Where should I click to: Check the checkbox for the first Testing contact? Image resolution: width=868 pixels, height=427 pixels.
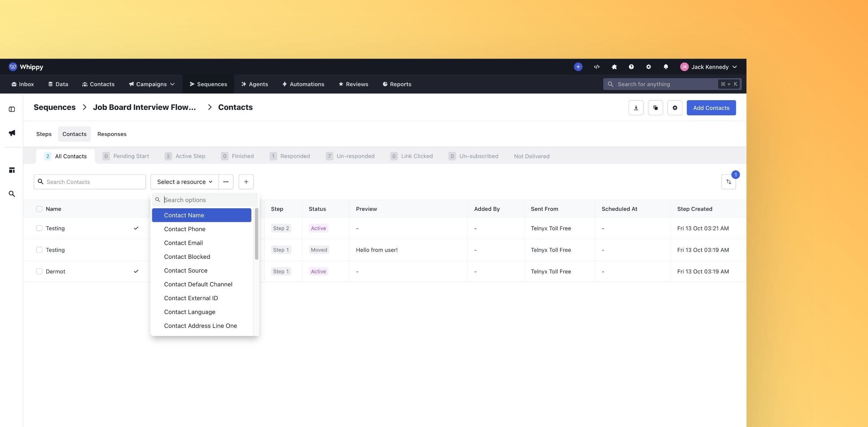click(x=39, y=228)
